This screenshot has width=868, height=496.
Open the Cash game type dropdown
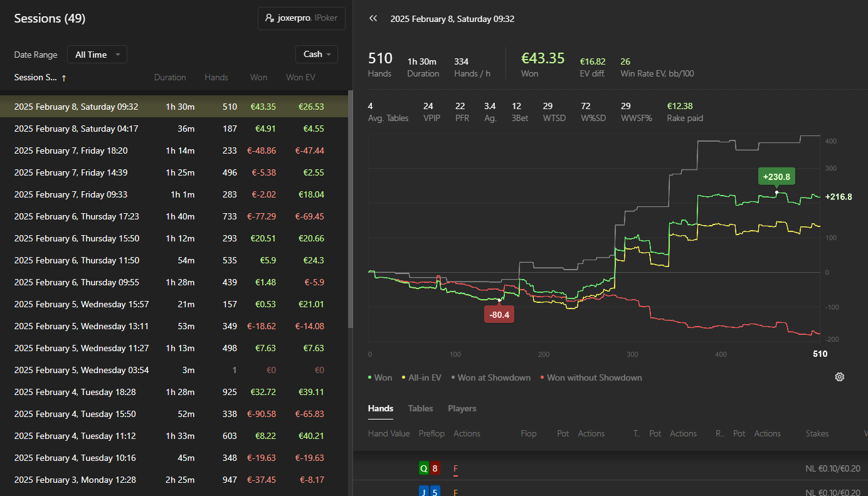[x=317, y=54]
